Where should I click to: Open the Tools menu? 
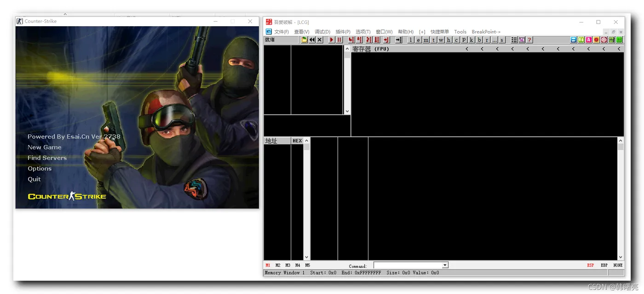tap(460, 32)
